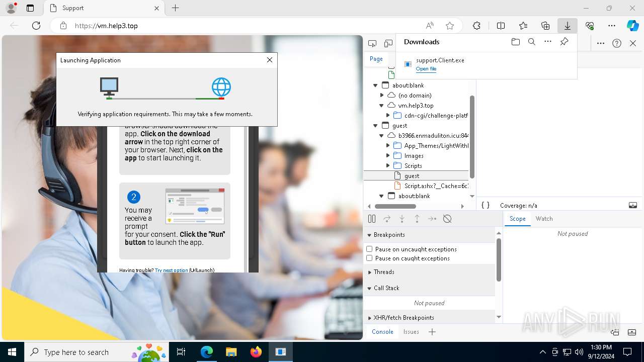Open DevTools customize menu (three dots)

pyautogui.click(x=600, y=43)
